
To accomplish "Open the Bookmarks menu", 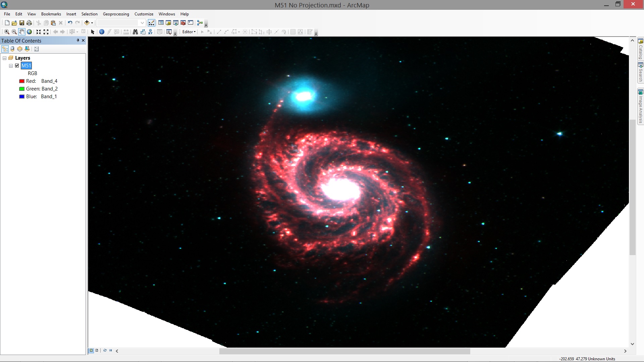I will pyautogui.click(x=51, y=14).
